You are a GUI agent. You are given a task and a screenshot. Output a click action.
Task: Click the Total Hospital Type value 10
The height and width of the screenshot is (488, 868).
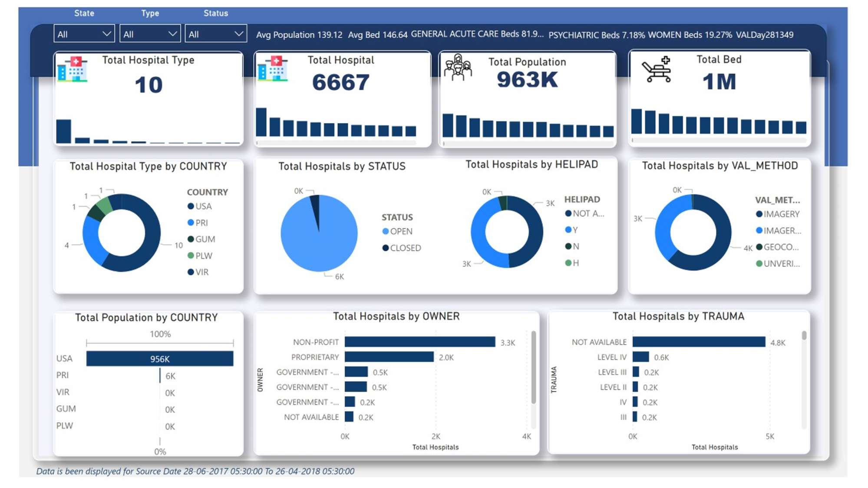149,85
